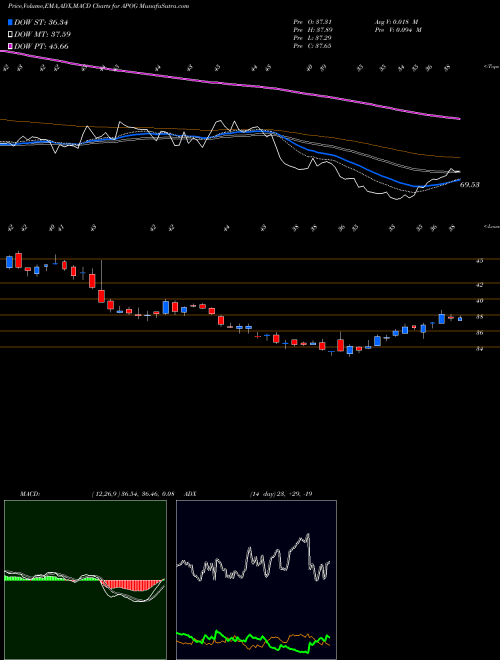Click the magenta DOW PT legend square
The height and width of the screenshot is (660, 500).
click(x=11, y=46)
